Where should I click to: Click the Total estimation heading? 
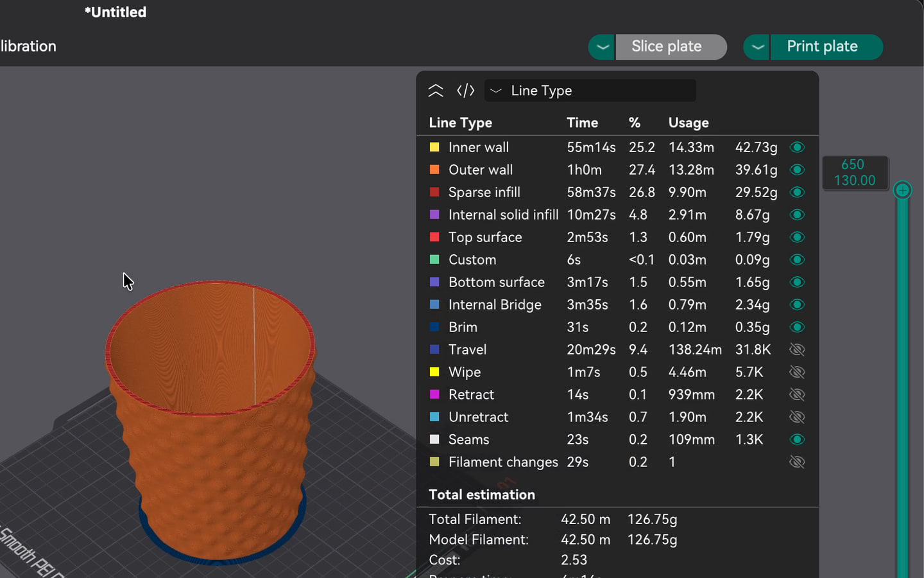482,495
